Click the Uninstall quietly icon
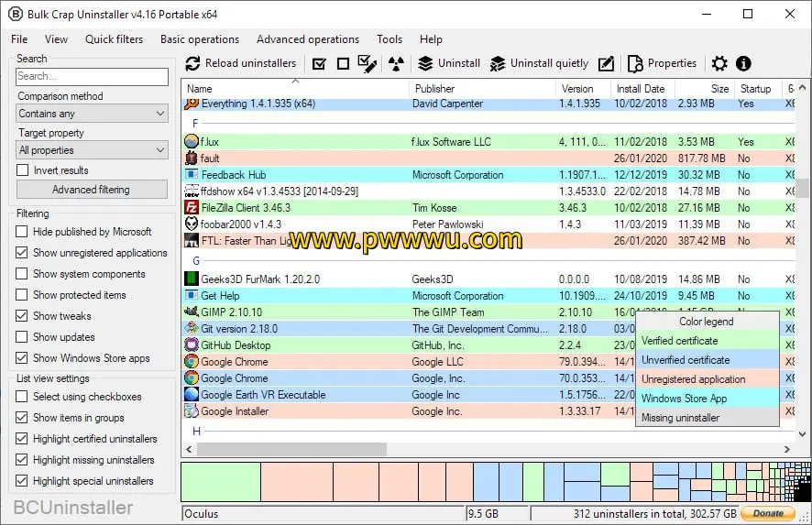Viewport: 812px width, 525px height. pos(497,64)
